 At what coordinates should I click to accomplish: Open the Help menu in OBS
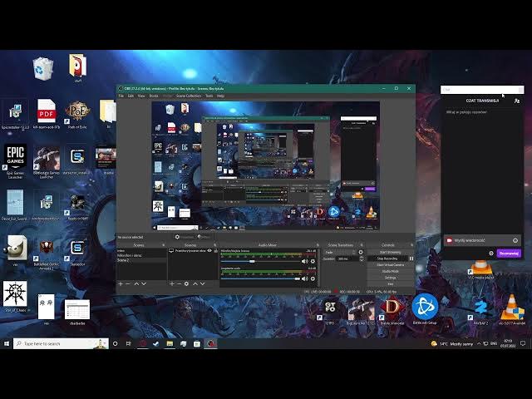tap(220, 96)
